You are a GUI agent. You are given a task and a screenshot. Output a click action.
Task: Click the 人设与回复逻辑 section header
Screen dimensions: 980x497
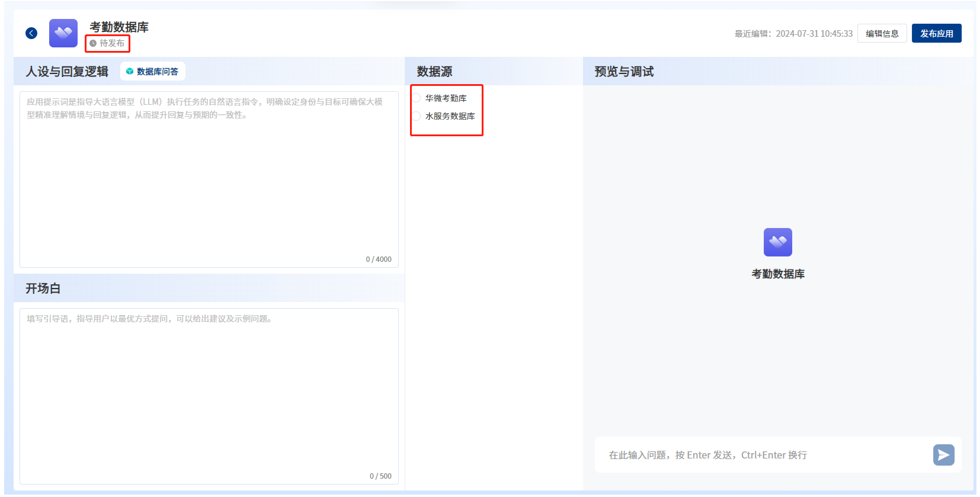click(x=67, y=72)
